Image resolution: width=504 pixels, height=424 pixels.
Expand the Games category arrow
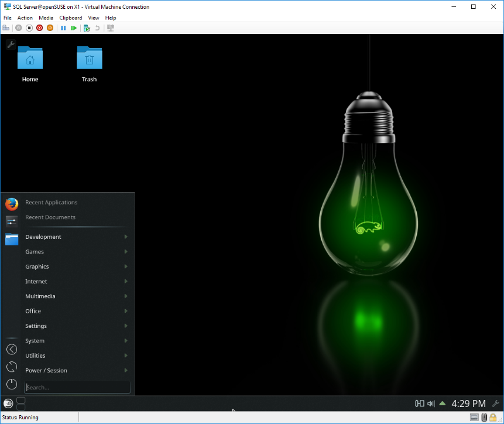[x=126, y=251]
